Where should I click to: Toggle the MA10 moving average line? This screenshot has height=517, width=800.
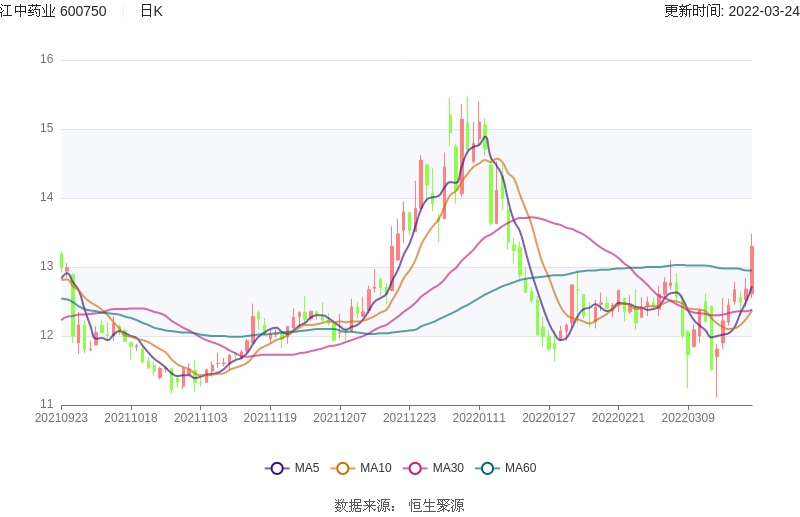click(344, 468)
